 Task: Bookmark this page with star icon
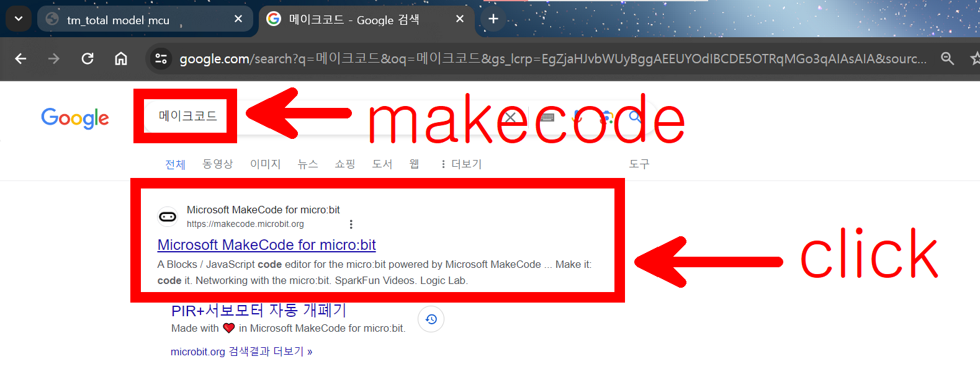click(x=975, y=59)
